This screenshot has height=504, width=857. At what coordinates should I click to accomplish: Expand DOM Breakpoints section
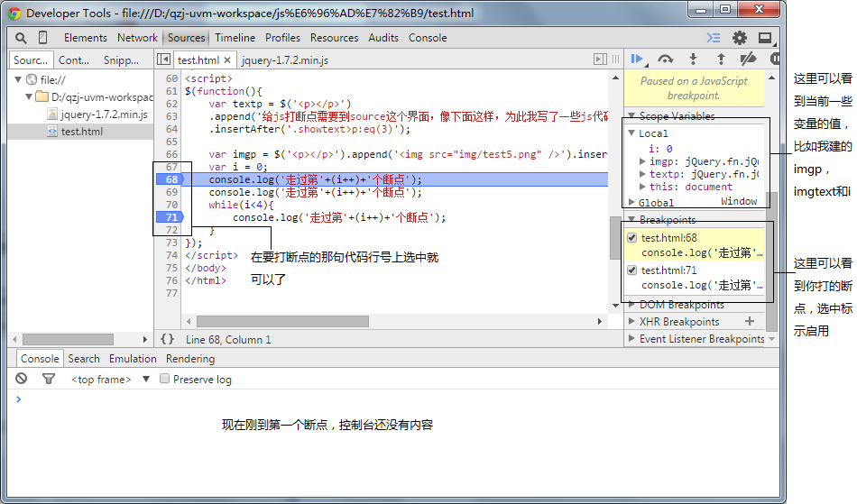tap(631, 304)
